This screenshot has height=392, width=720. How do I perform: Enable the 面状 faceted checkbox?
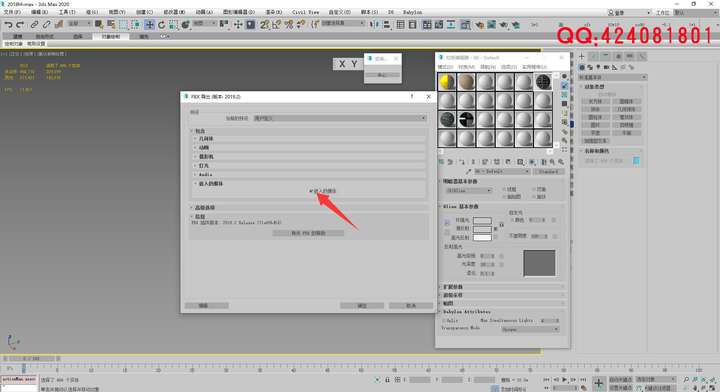[x=534, y=196]
